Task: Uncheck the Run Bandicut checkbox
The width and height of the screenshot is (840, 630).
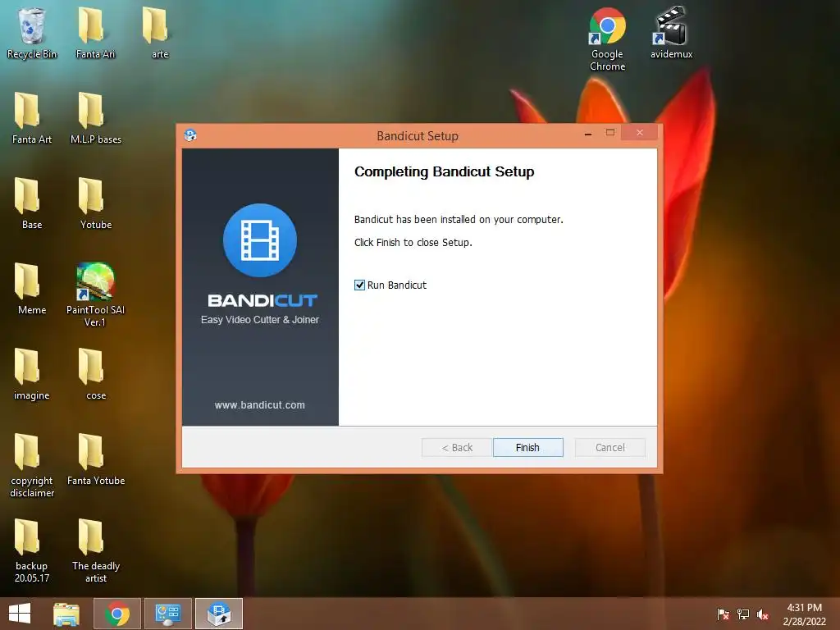Action: point(359,285)
